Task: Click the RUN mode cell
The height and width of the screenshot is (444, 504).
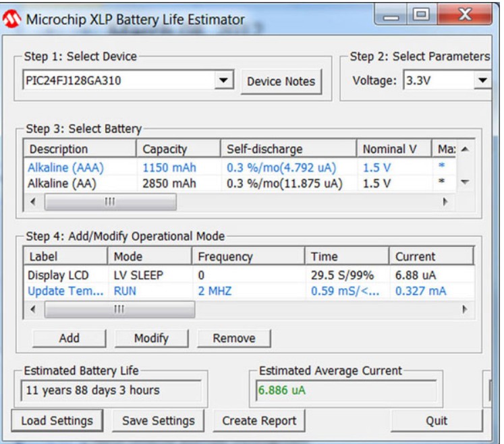Action: point(125,292)
